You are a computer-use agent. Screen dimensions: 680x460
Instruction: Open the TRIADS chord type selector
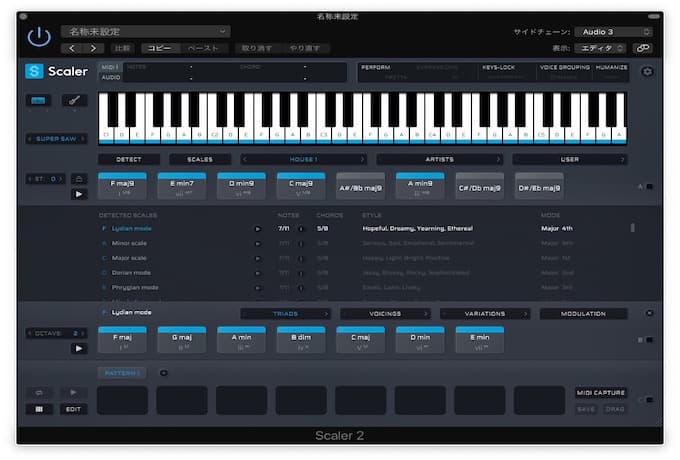coord(285,313)
